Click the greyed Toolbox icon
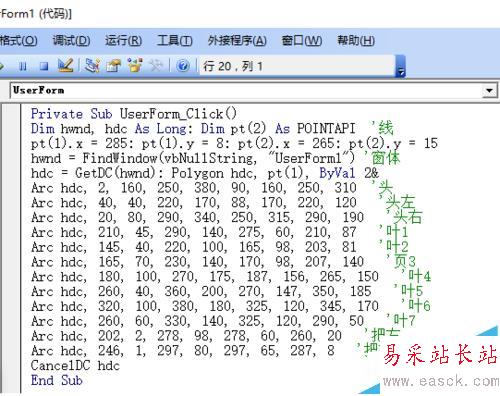500x396 pixels. (x=156, y=65)
